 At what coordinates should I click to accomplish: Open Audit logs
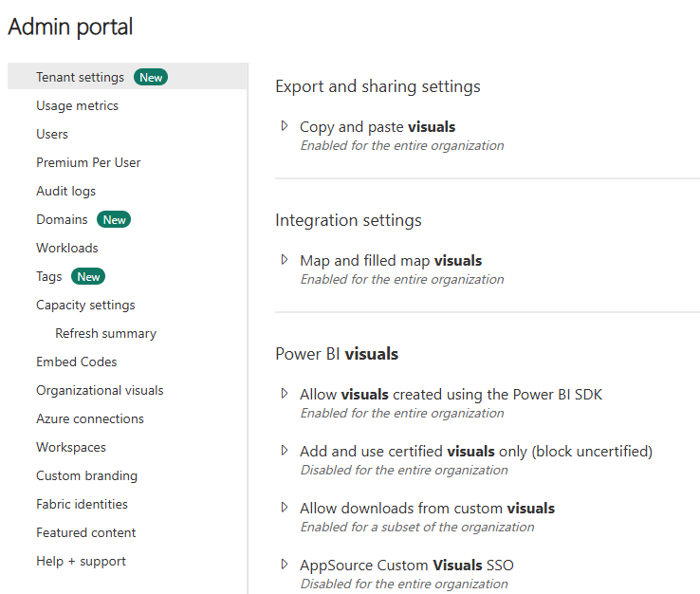pyautogui.click(x=66, y=191)
